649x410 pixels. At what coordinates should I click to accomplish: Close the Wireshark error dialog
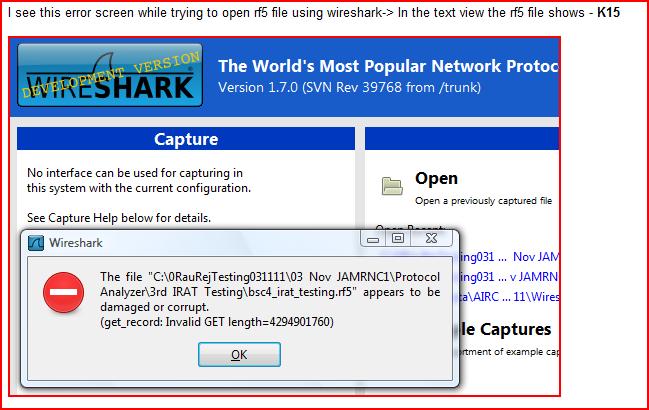pos(433,240)
